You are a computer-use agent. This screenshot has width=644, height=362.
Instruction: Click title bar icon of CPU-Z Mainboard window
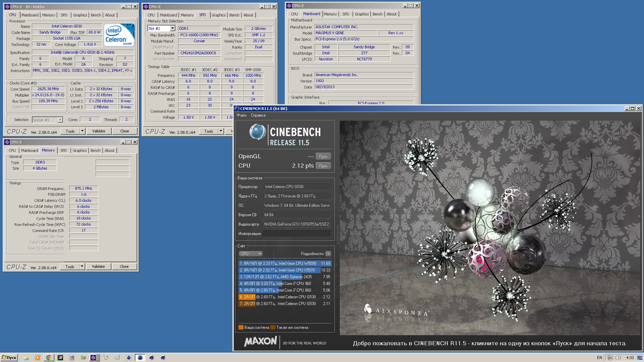coord(289,6)
